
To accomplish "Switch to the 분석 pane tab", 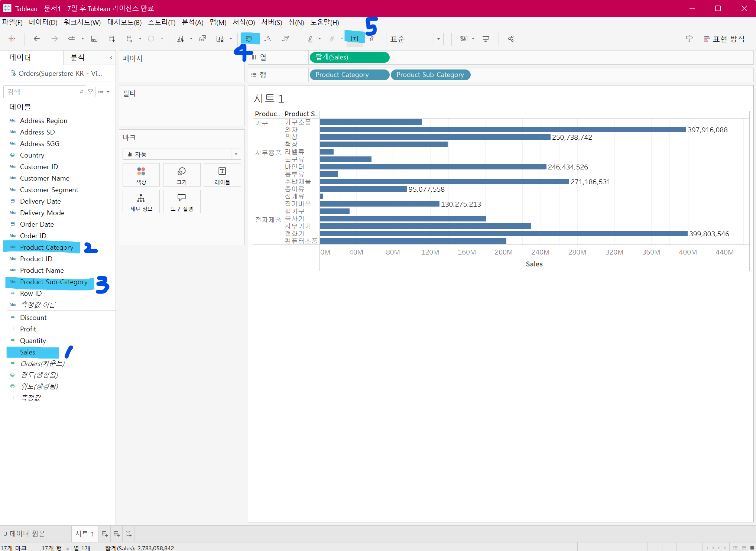I will 78,57.
